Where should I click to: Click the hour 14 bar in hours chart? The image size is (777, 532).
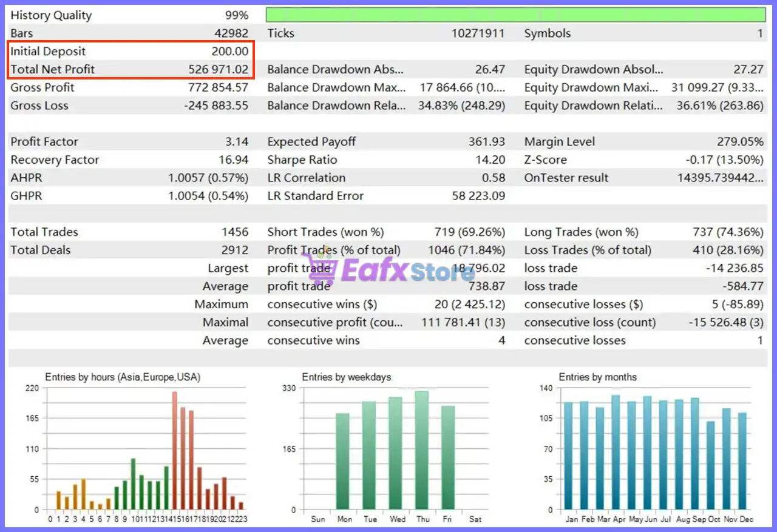click(166, 488)
